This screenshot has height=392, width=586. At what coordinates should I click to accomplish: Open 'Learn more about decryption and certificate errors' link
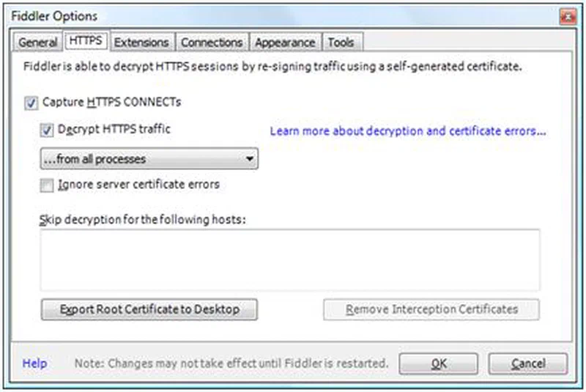pos(408,131)
